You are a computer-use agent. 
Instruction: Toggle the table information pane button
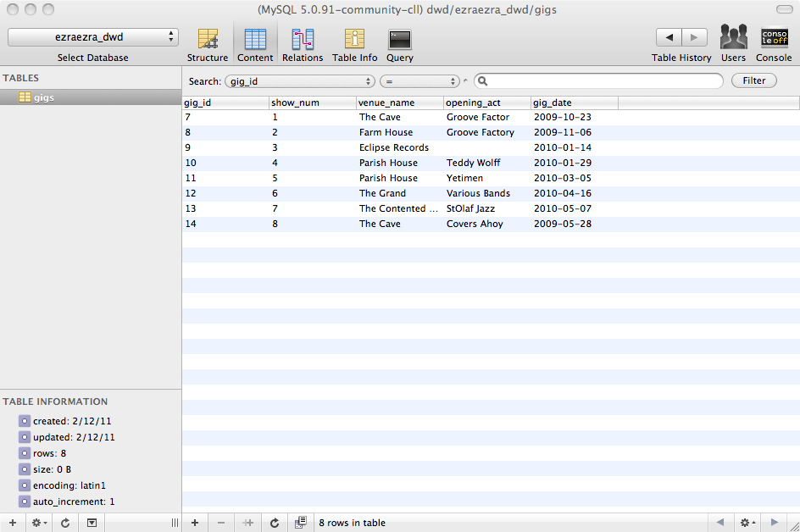coord(92,523)
